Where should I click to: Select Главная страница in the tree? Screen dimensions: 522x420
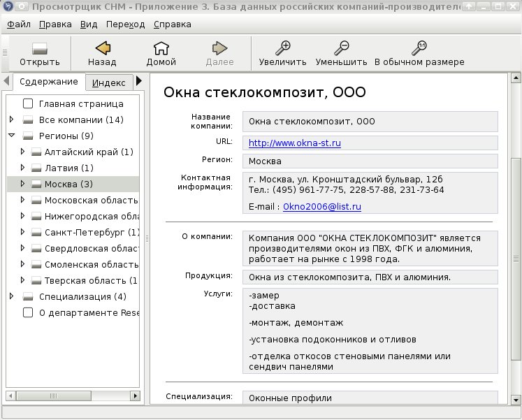81,104
